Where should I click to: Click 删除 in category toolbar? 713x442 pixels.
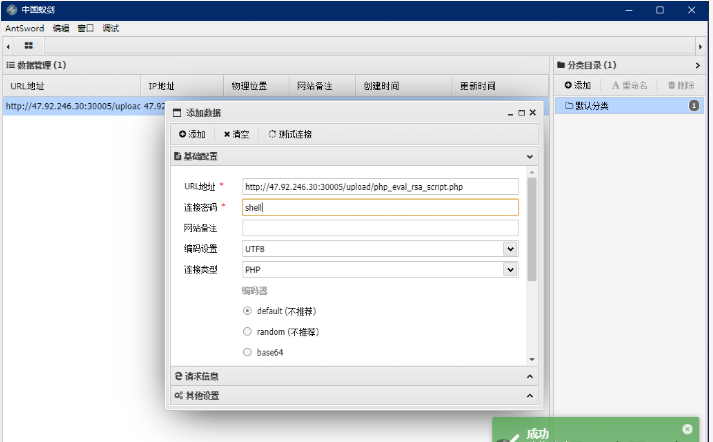pyautogui.click(x=681, y=85)
